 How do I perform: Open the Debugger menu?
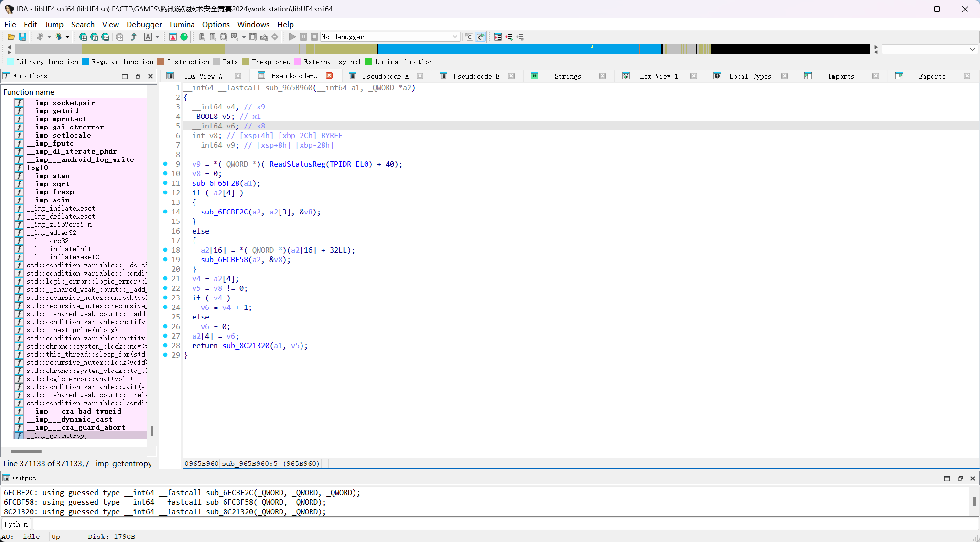click(x=144, y=24)
